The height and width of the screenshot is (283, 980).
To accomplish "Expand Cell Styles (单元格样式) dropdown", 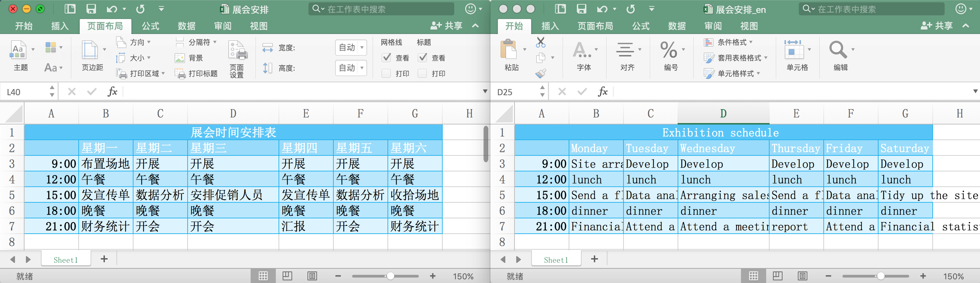I will tap(758, 73).
